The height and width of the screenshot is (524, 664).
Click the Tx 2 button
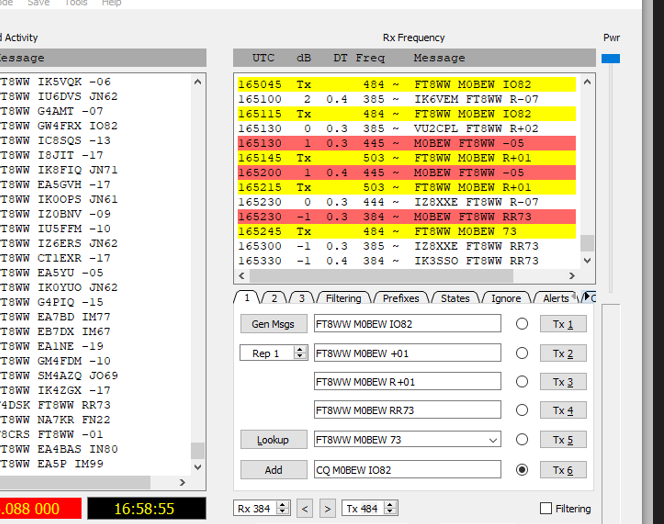point(563,353)
